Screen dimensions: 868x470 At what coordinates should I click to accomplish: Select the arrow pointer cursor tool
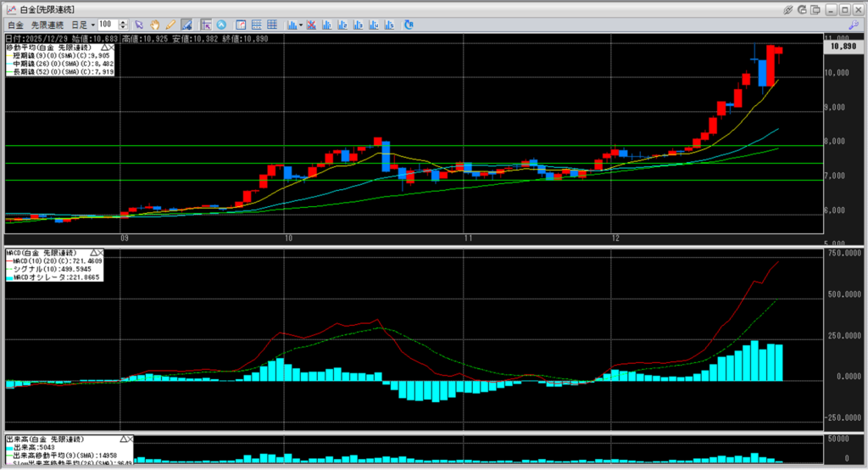pyautogui.click(x=140, y=25)
